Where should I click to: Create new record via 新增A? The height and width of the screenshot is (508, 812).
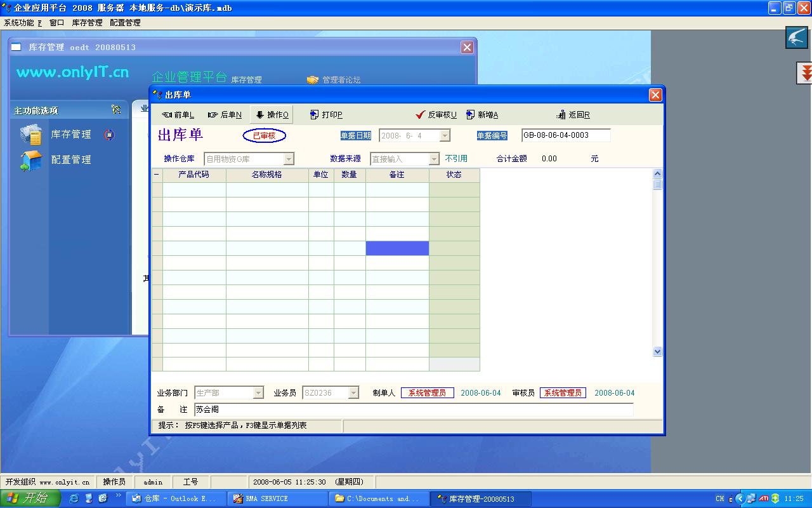click(481, 115)
